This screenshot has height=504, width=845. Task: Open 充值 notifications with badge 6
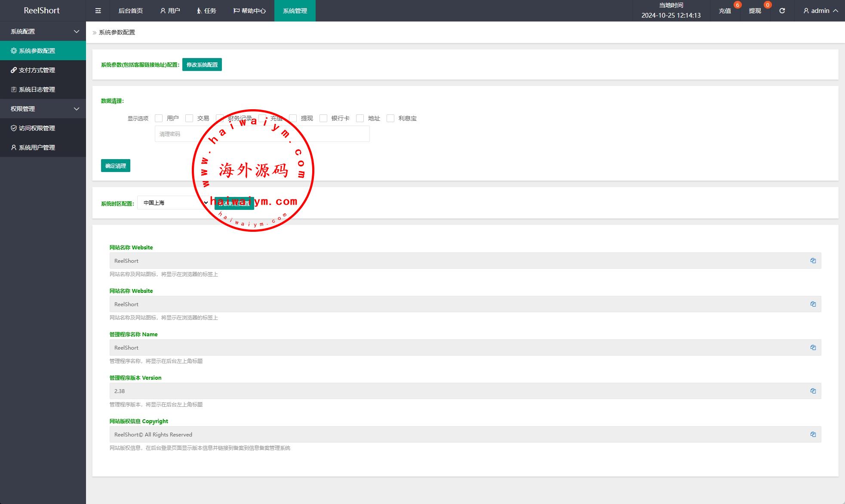725,11
